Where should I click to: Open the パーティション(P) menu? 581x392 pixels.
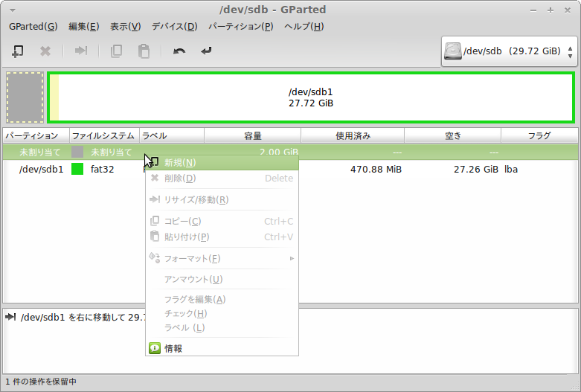click(241, 27)
